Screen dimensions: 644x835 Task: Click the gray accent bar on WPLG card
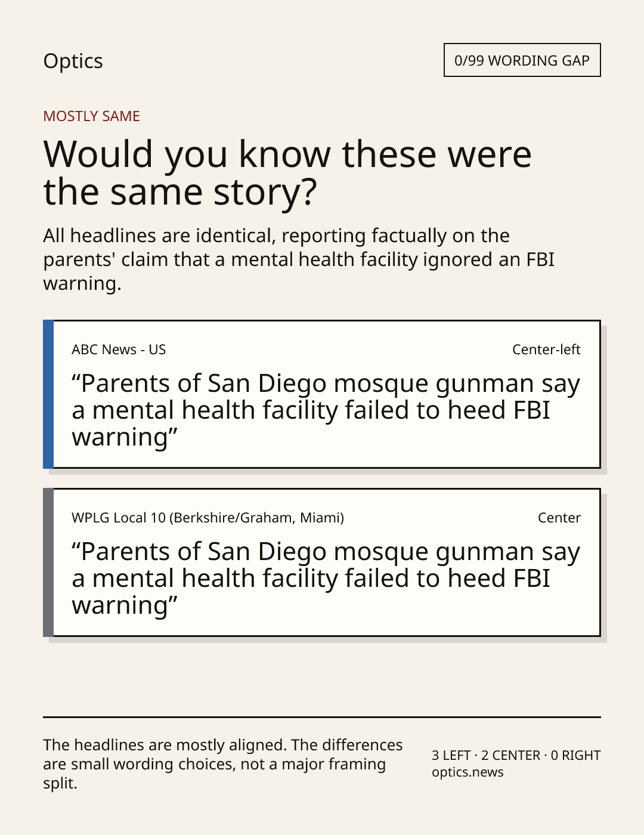(48, 562)
